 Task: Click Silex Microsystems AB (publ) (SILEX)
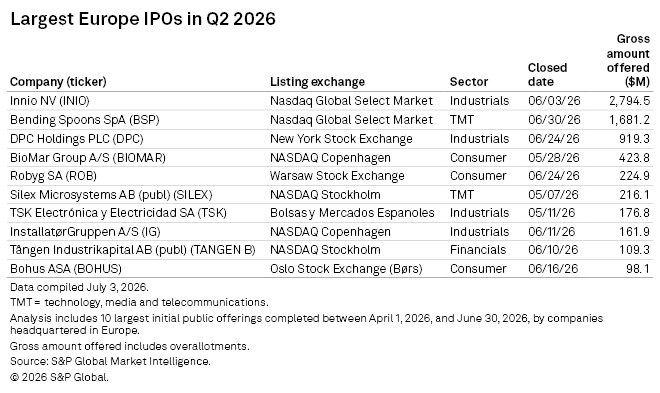point(111,195)
